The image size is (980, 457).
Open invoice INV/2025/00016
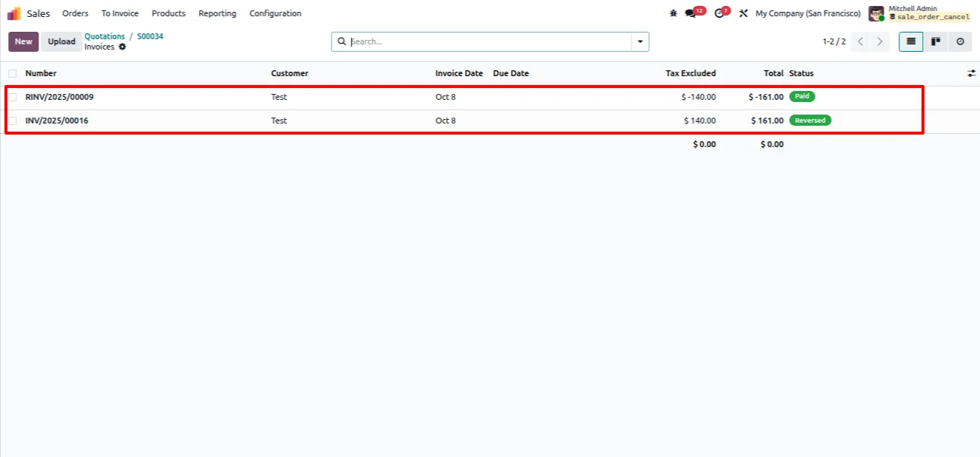[x=56, y=121]
